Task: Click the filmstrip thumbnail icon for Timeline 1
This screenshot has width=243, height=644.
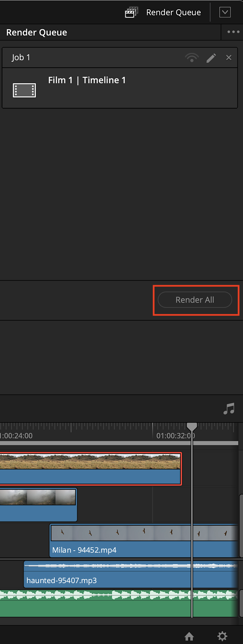Action: click(x=24, y=89)
